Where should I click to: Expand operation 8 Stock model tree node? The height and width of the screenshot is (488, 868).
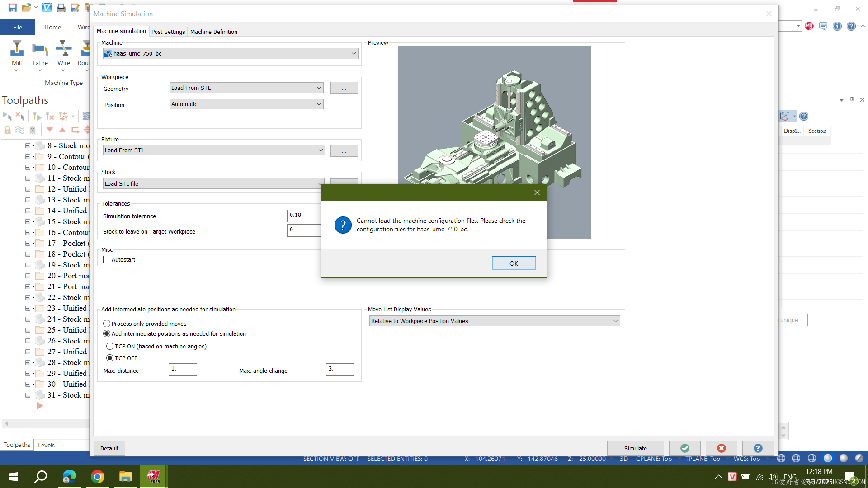28,145
